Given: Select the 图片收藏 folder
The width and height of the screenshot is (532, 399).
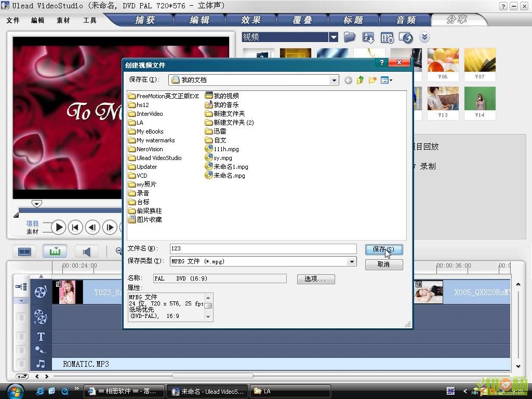Looking at the screenshot, I should coord(145,220).
